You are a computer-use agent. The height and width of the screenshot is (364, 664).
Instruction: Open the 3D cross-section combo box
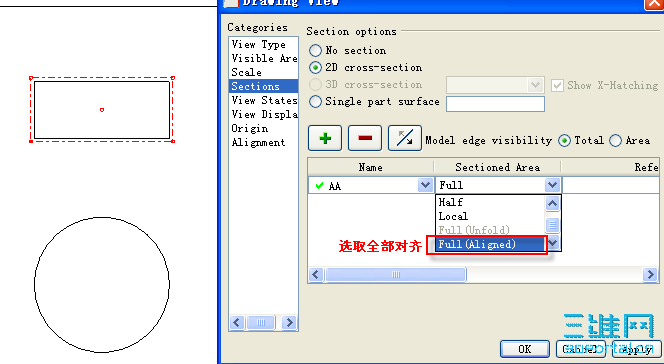pos(495,85)
